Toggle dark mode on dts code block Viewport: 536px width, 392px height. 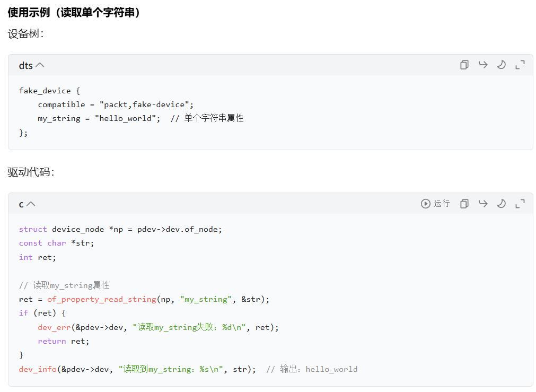pos(502,65)
